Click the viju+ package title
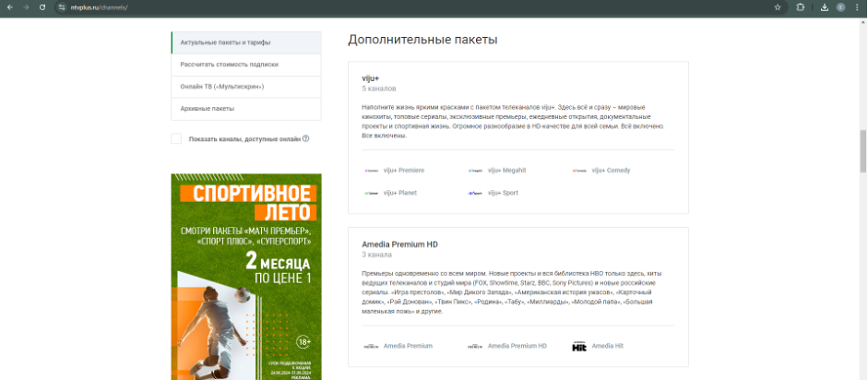868x380 pixels. pyautogui.click(x=370, y=78)
